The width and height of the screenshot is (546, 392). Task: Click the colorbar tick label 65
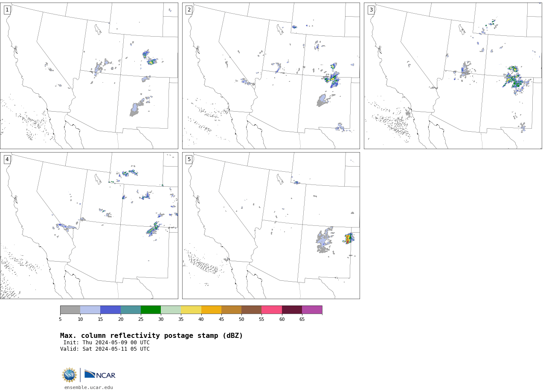click(302, 319)
